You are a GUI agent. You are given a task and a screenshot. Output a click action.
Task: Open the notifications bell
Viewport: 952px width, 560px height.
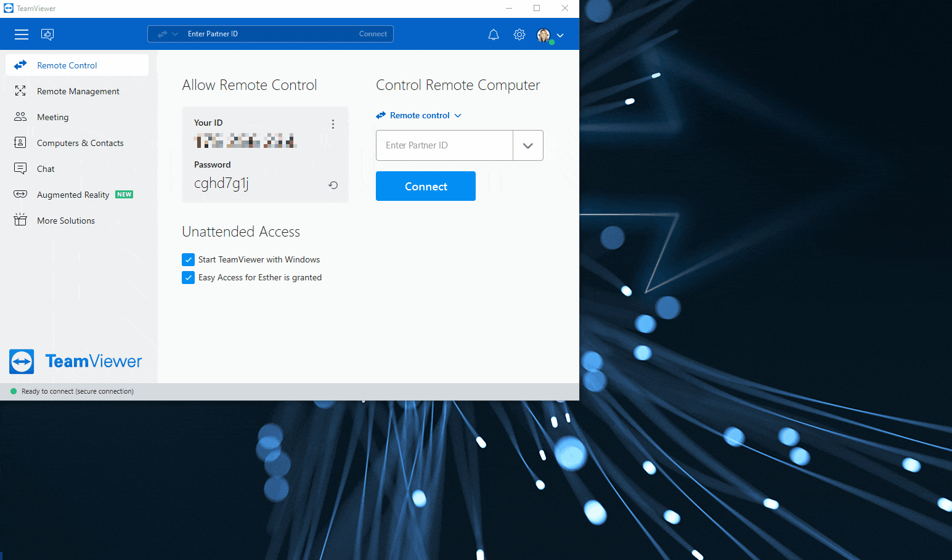tap(494, 35)
